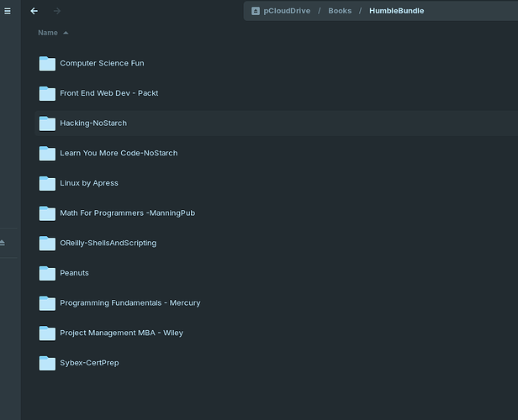518x420 pixels.
Task: Click the 'Front End Web Dev - Packt' name
Action: point(109,93)
